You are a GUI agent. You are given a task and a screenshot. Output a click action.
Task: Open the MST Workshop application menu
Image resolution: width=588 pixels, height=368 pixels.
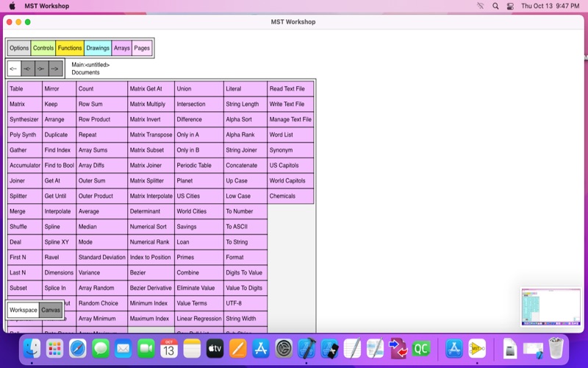click(x=46, y=6)
